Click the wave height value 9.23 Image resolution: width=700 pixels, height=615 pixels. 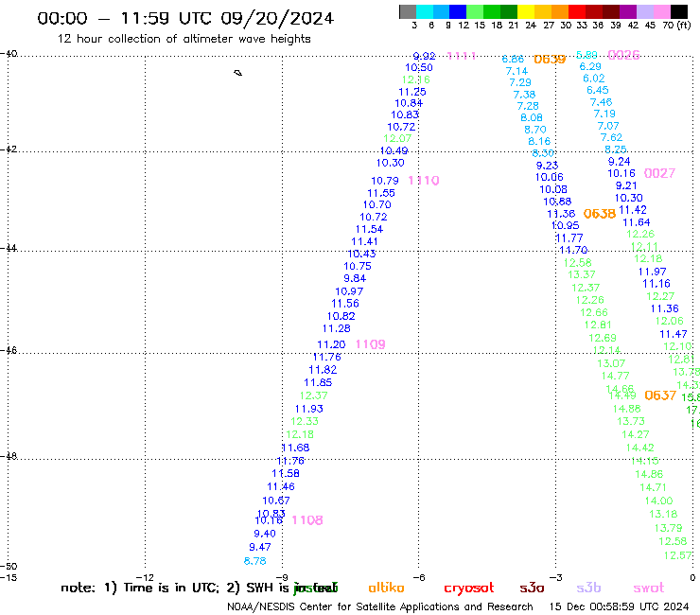tap(548, 166)
